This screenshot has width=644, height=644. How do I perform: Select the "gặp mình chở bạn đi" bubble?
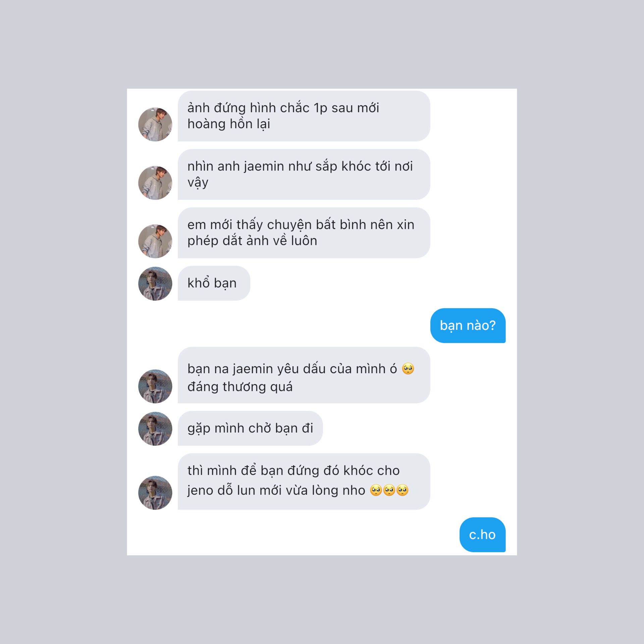[250, 428]
